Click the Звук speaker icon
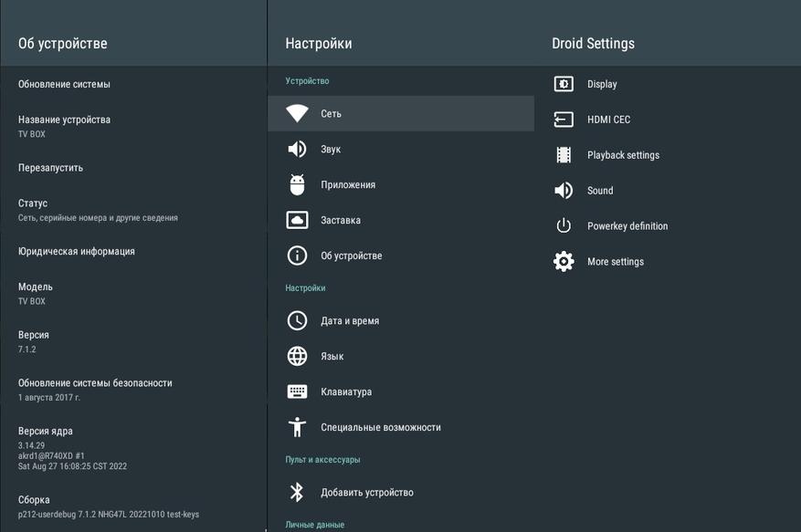The image size is (801, 532). click(297, 149)
